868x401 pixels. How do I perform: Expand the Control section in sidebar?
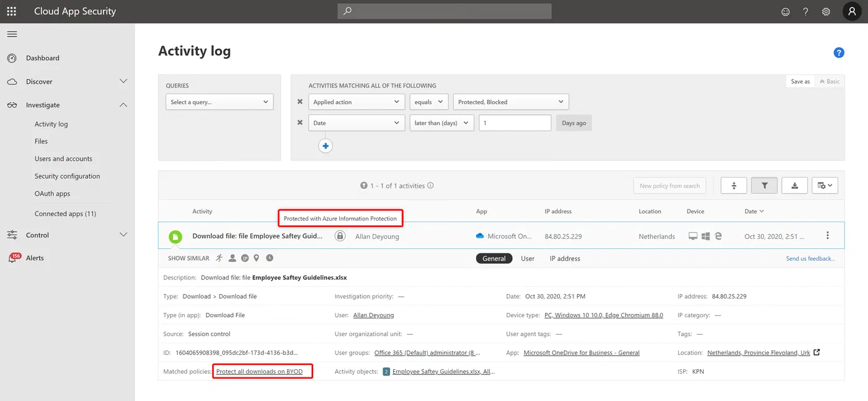[123, 235]
